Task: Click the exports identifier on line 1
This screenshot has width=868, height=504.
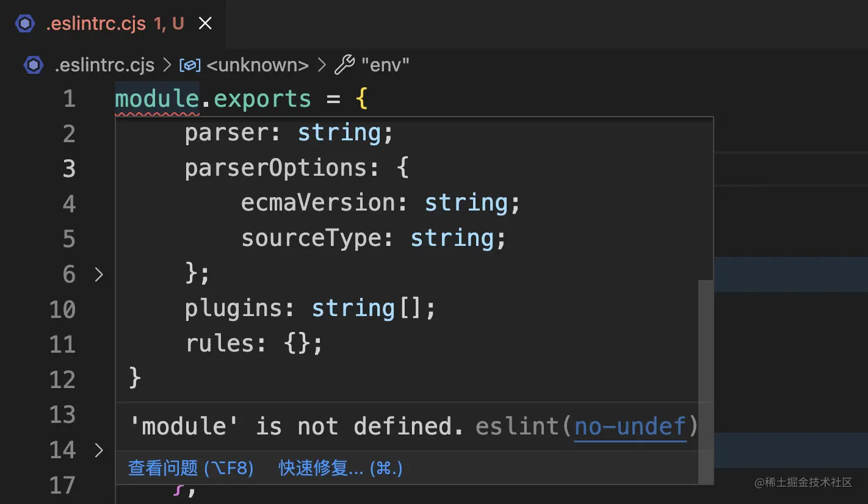Action: click(262, 99)
